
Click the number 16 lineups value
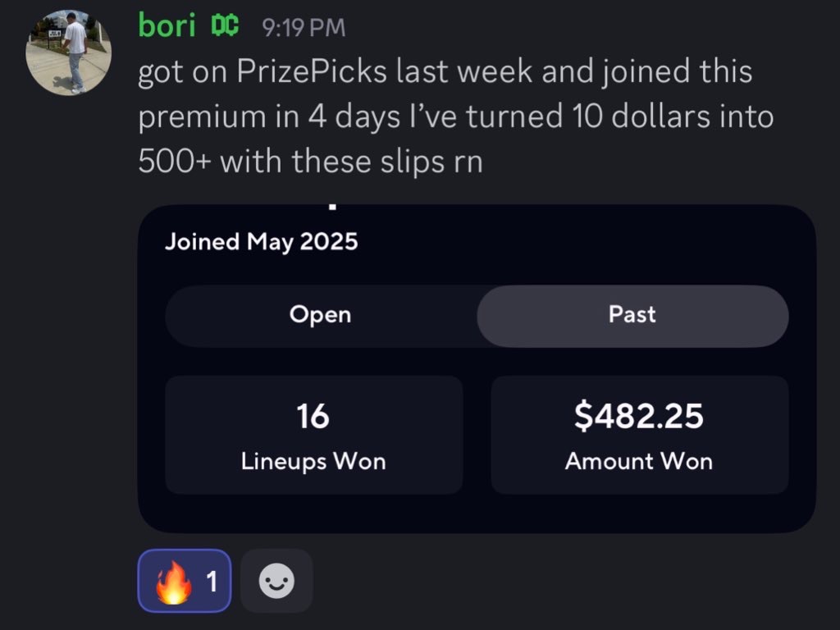(313, 416)
